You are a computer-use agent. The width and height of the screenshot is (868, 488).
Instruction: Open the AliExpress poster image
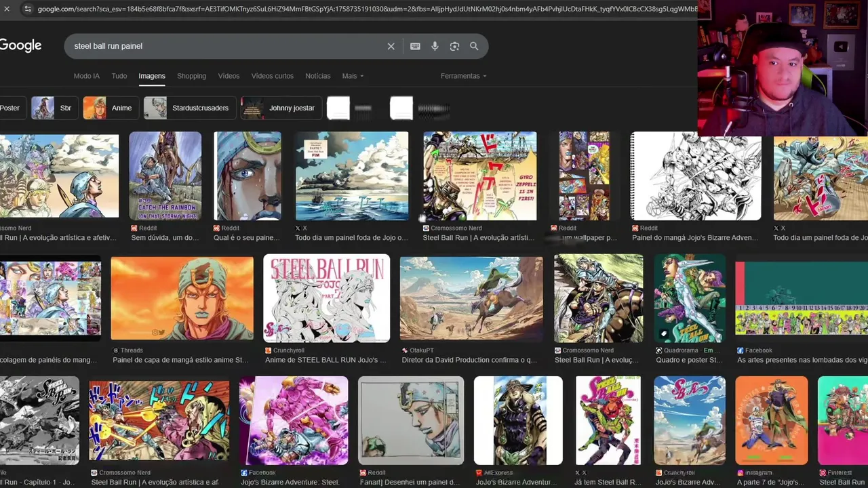tap(518, 421)
